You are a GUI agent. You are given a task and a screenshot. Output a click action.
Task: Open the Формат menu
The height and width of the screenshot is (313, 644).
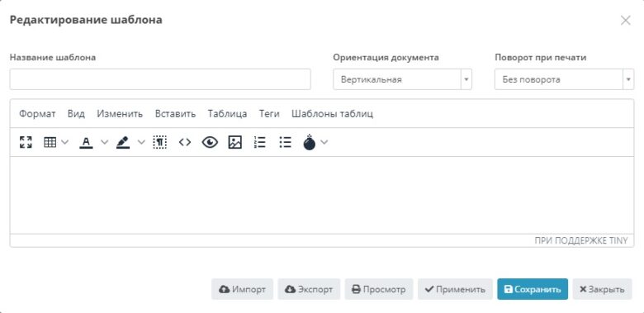pos(37,114)
